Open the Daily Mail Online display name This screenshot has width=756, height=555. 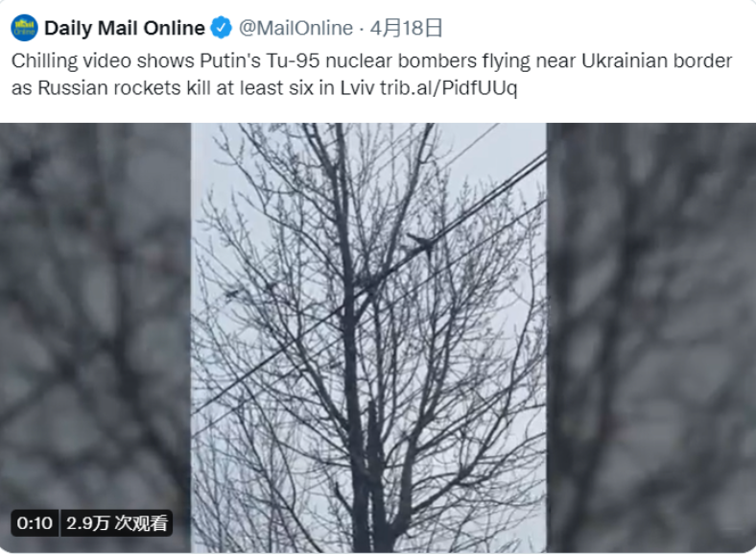tap(125, 28)
